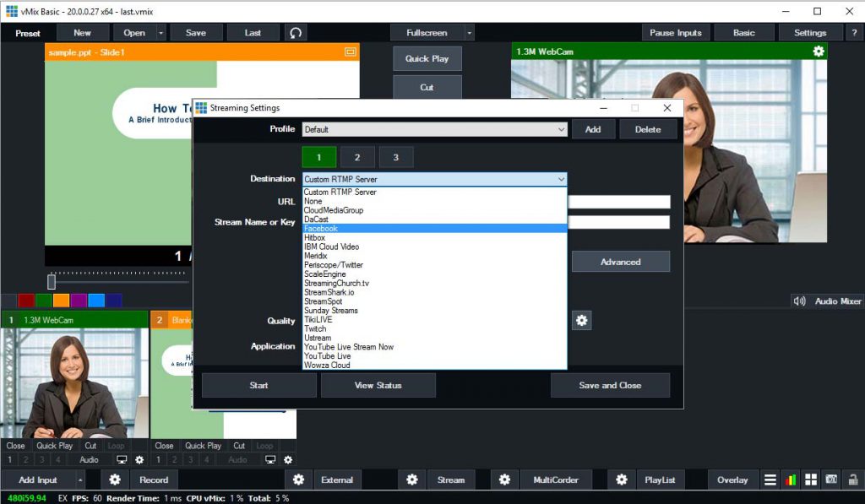Click the three-line list icon next to Overlay
Viewport: 865px width, 504px height.
click(770, 480)
